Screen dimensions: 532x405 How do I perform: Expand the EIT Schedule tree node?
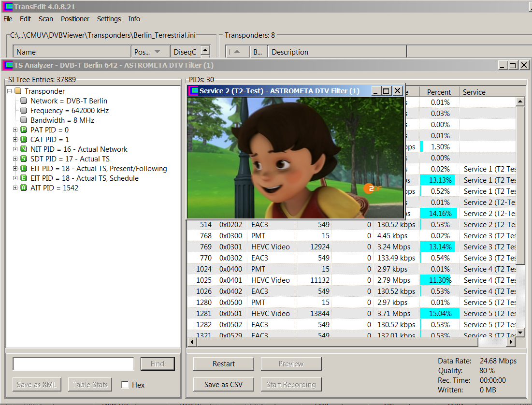click(x=15, y=178)
